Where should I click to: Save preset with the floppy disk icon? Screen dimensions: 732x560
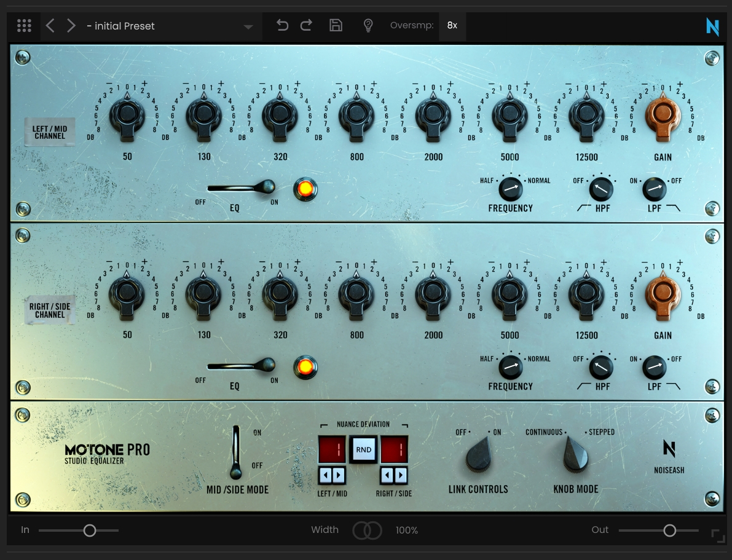(x=336, y=25)
